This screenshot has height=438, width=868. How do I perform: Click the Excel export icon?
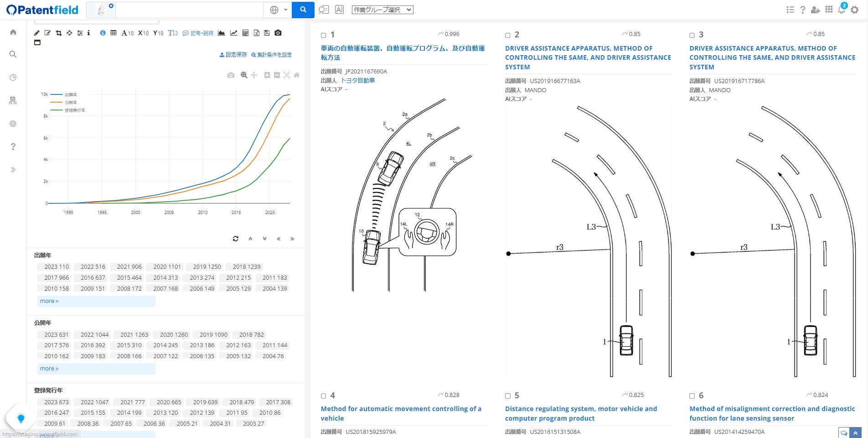tap(257, 33)
